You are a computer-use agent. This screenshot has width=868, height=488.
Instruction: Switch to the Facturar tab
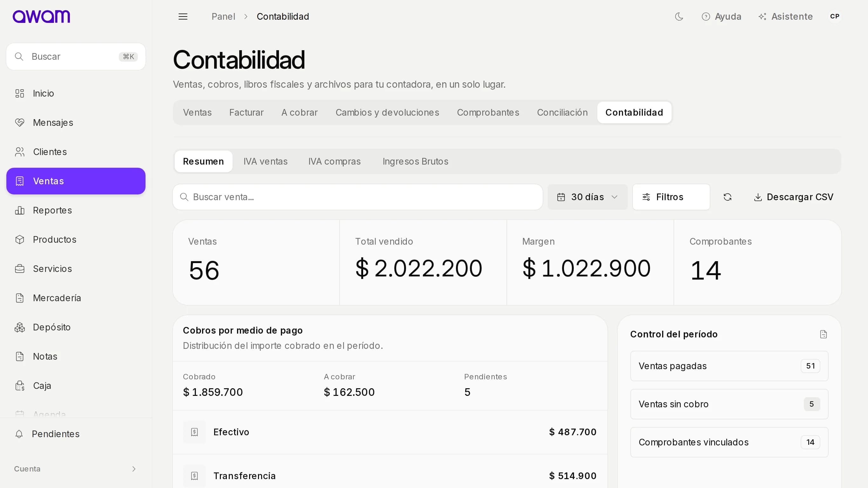[246, 112]
